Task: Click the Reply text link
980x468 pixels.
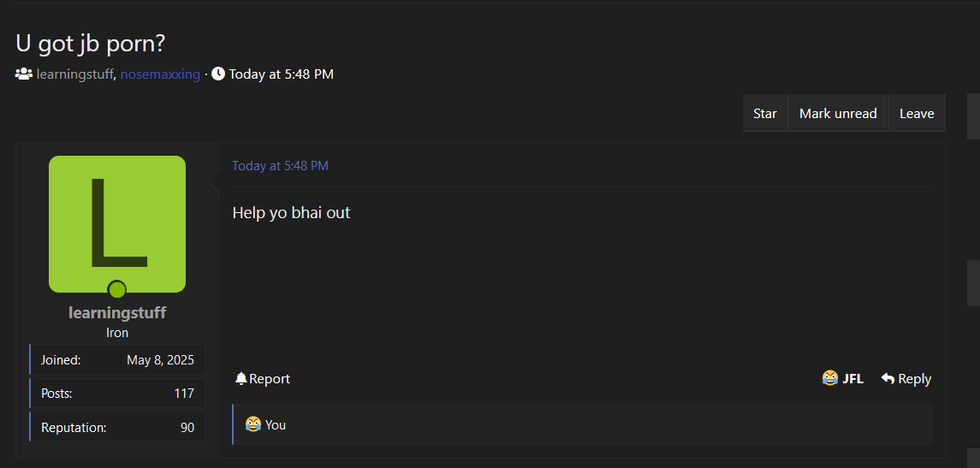Action: pyautogui.click(x=914, y=379)
